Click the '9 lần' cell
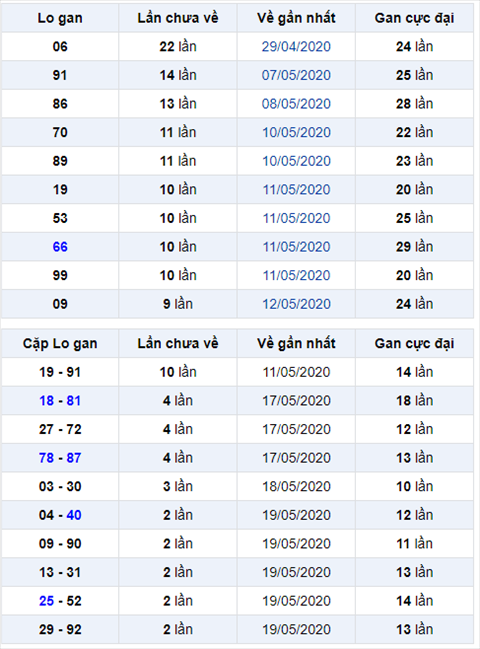Image resolution: width=480 pixels, height=649 pixels. tap(178, 304)
